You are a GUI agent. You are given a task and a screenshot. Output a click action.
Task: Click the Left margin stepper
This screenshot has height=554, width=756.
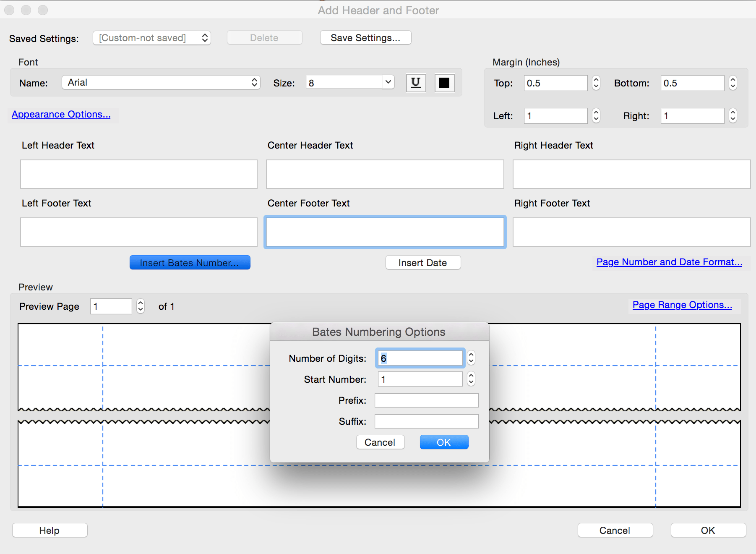coord(596,116)
